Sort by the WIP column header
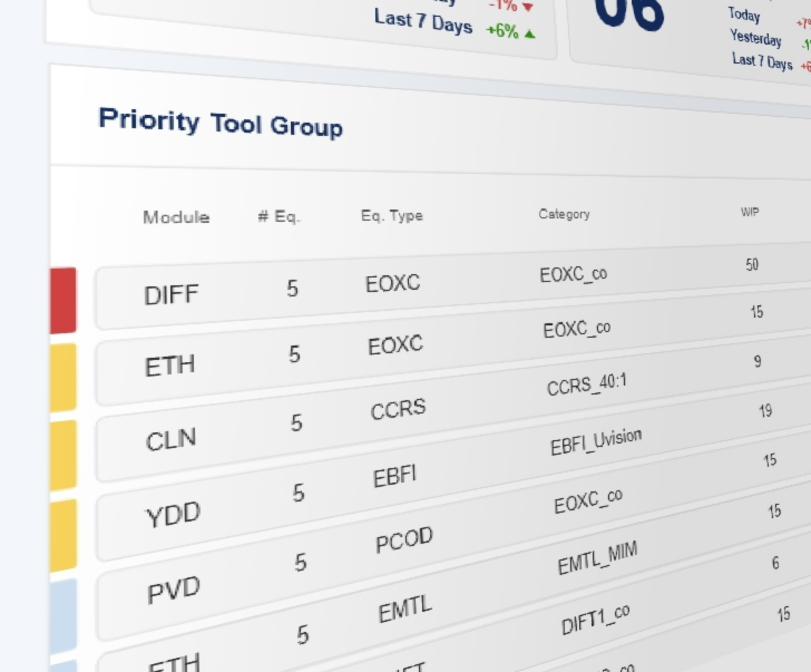The image size is (811, 672). [750, 212]
